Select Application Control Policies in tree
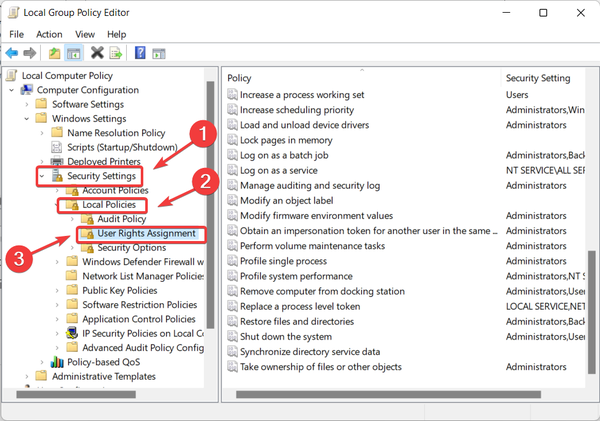The width and height of the screenshot is (600, 421). tap(139, 319)
